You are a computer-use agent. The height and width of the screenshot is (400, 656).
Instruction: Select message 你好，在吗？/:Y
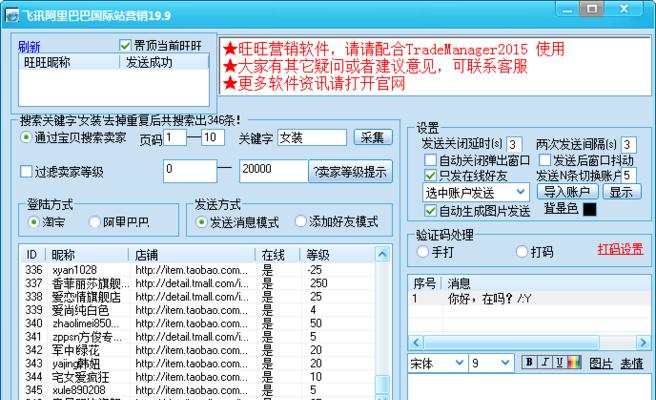point(529,298)
